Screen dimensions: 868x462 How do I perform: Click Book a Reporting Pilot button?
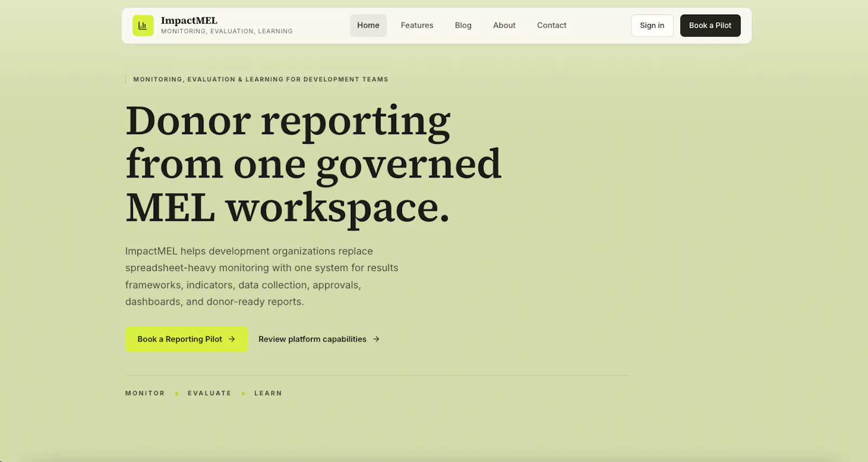tap(187, 339)
